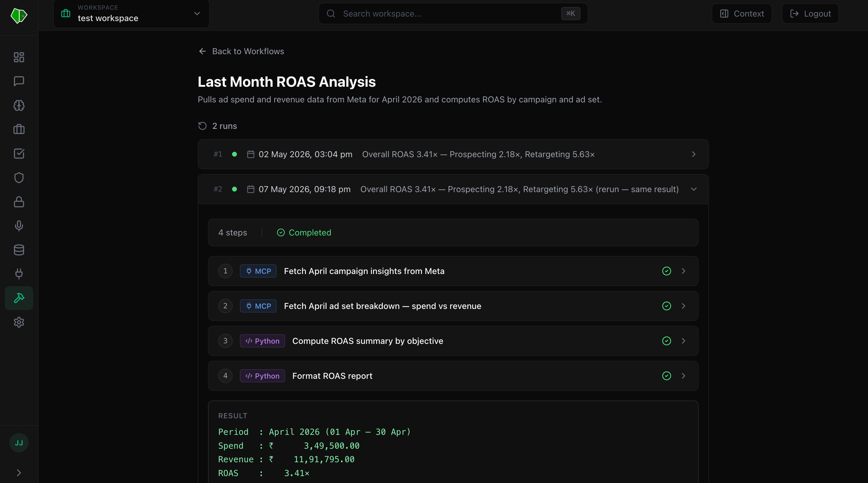Click the ROAS 3.41× result line
The image size is (868, 483).
263,473
